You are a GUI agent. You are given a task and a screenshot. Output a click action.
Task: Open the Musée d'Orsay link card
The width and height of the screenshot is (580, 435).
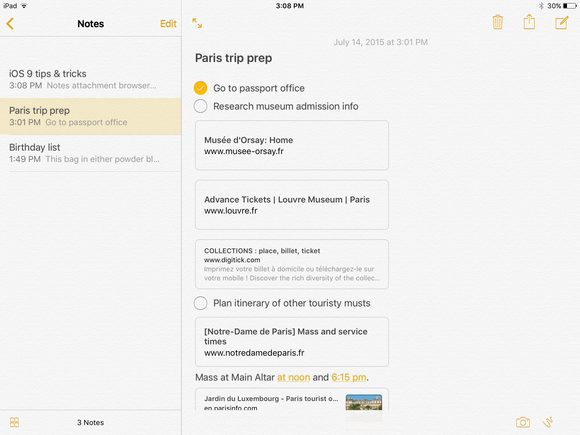pos(292,145)
